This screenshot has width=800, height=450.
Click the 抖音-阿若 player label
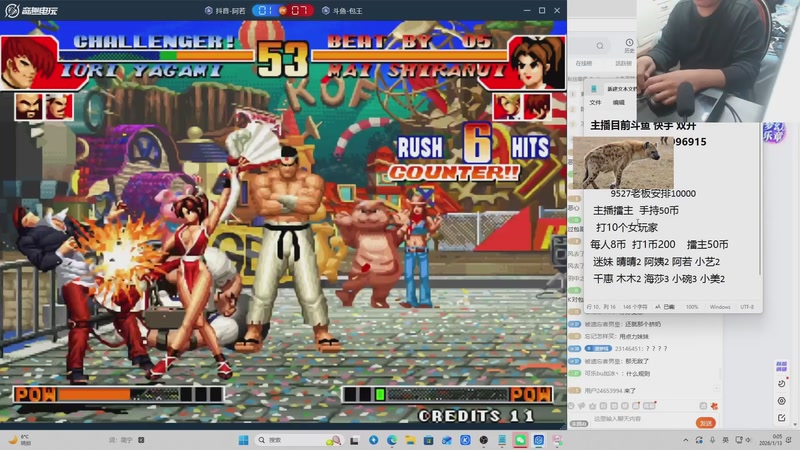(225, 11)
